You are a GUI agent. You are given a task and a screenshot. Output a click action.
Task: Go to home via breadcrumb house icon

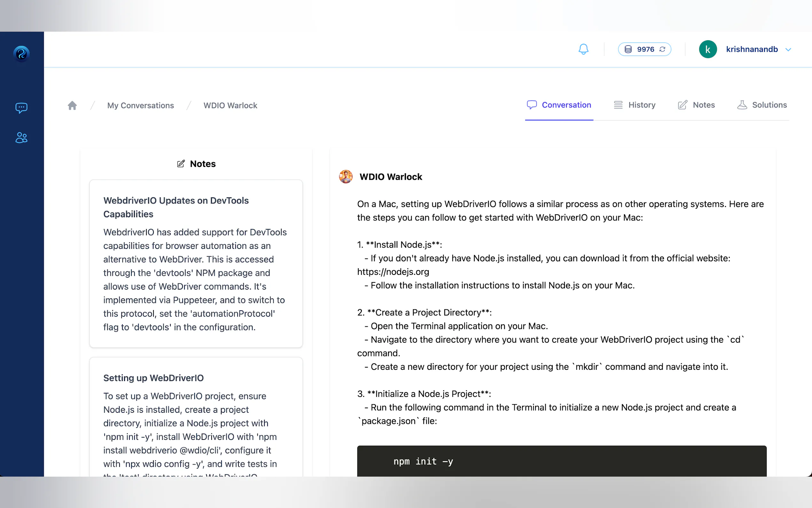tap(72, 106)
